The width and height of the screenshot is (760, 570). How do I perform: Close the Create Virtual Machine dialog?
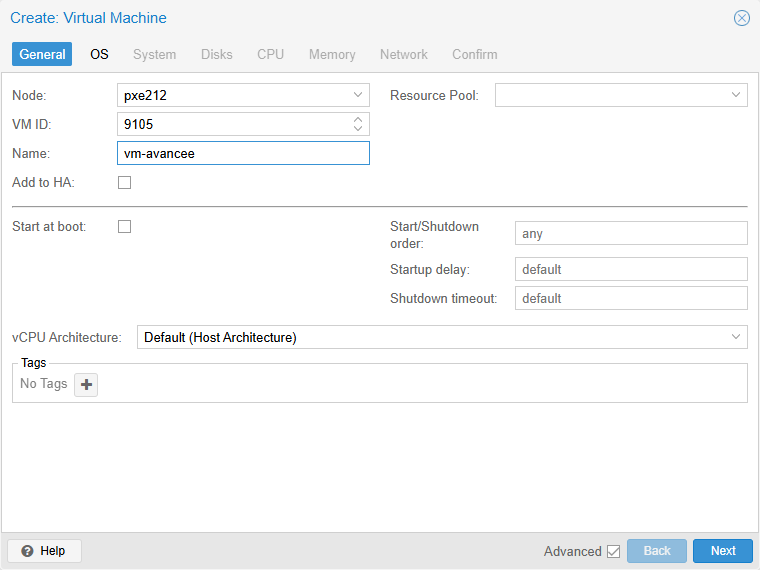(x=742, y=18)
